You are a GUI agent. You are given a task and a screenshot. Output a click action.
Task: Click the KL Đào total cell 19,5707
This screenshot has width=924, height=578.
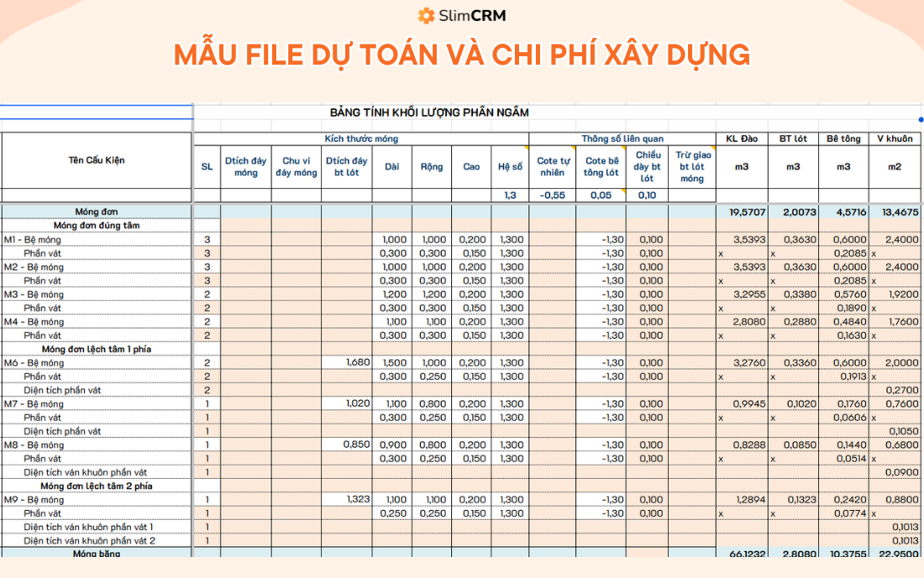click(x=744, y=212)
